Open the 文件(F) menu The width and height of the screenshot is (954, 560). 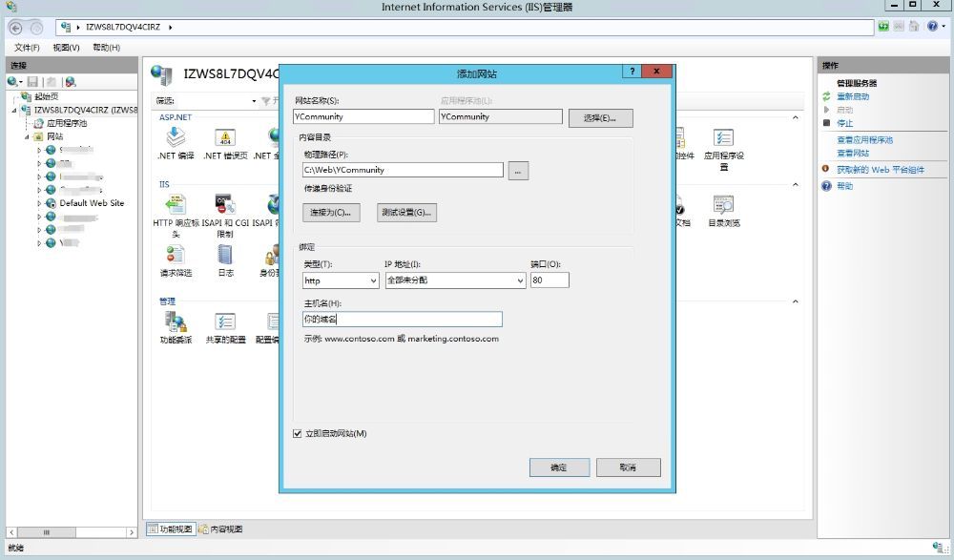27,48
